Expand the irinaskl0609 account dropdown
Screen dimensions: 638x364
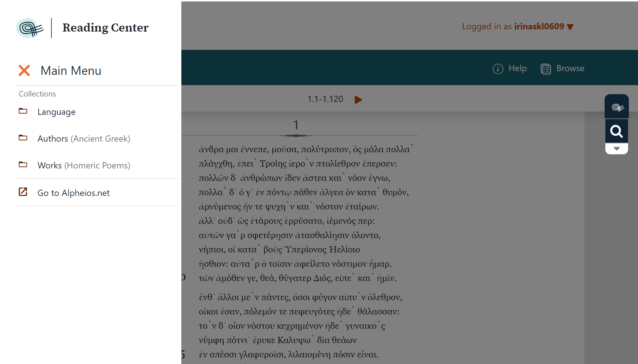click(570, 26)
